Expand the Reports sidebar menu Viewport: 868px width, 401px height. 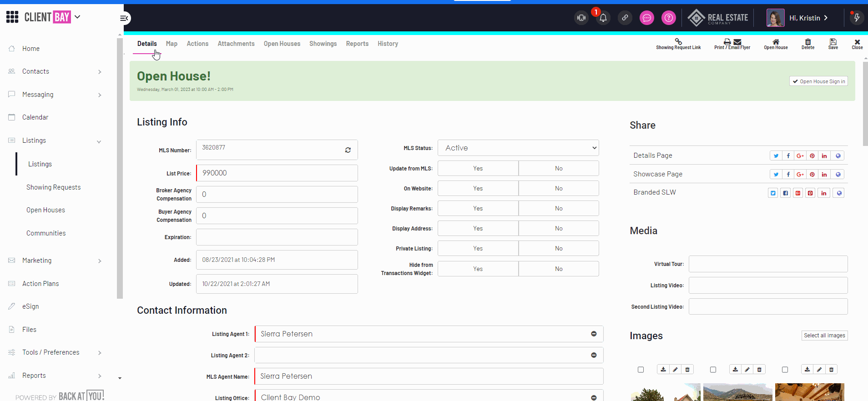click(x=100, y=376)
